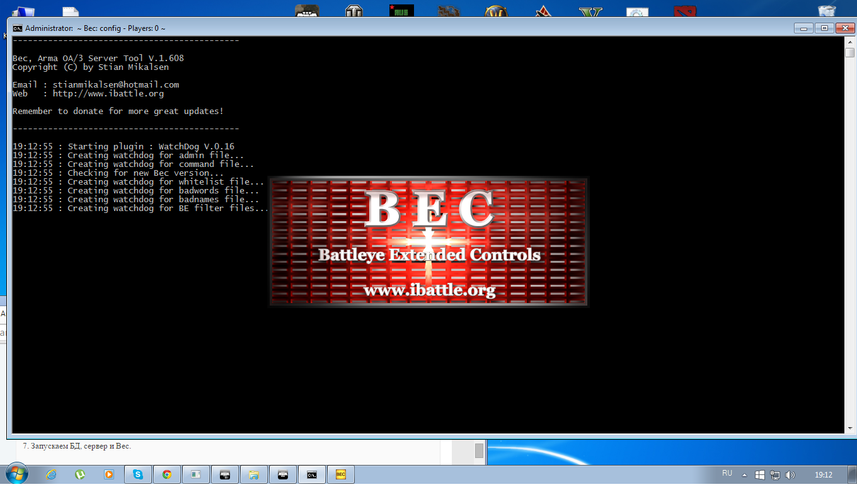
Task: Open the World of Warcraft desktop icon
Action: [497, 12]
